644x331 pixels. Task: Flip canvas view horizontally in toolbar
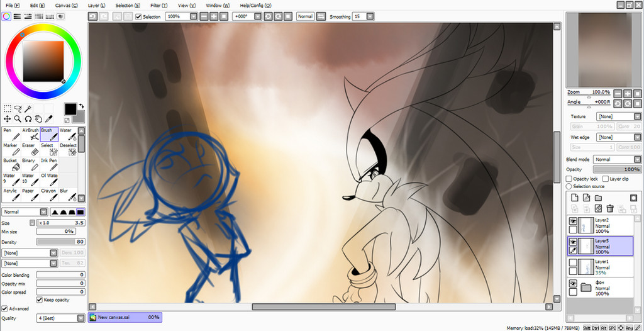click(321, 16)
